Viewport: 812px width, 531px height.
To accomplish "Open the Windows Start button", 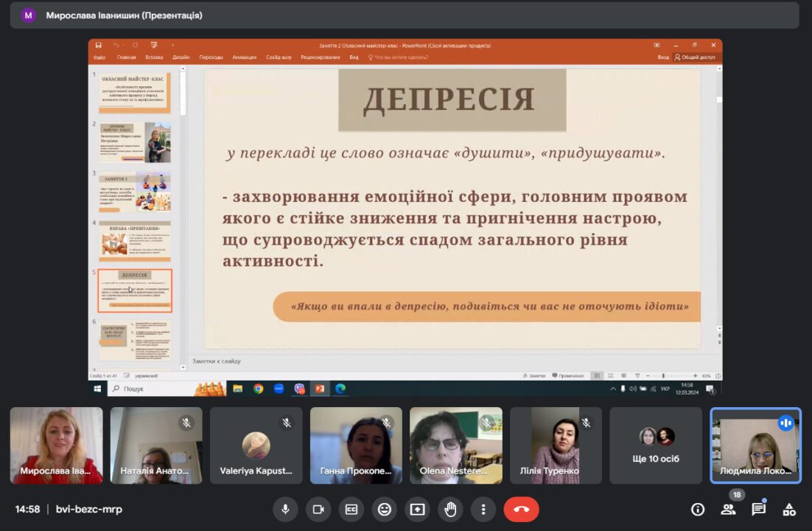I will [x=97, y=389].
